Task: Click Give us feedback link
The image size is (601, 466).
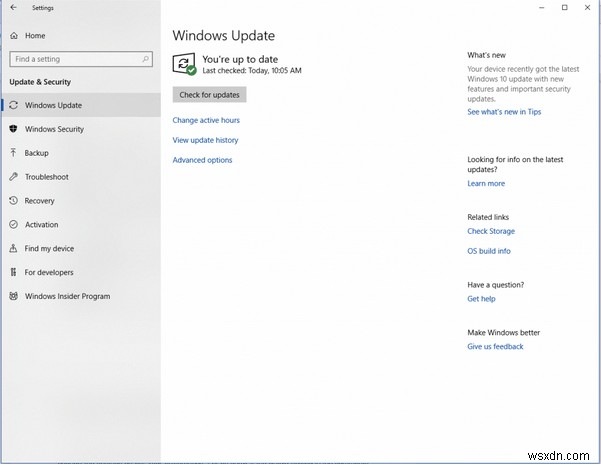Action: point(495,346)
